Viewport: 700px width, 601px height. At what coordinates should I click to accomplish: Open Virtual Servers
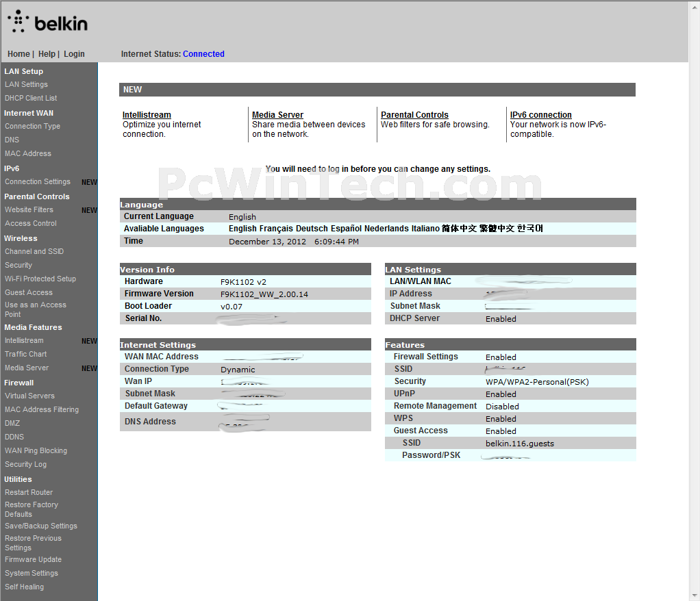(30, 396)
